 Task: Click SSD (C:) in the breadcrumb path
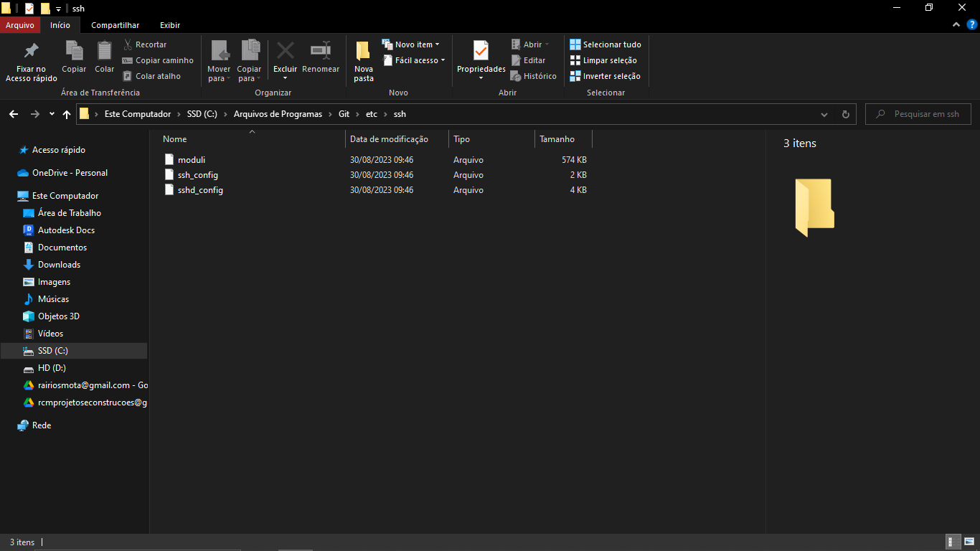pyautogui.click(x=202, y=114)
